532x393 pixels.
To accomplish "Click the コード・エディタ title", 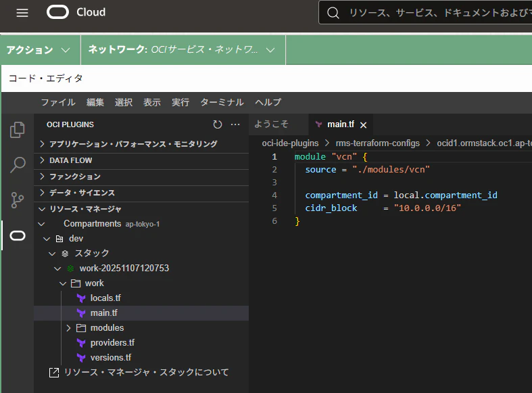I will tap(45, 78).
